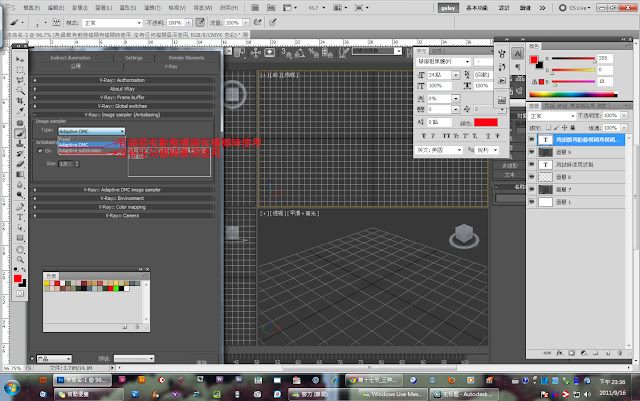Screen dimensions: 640x401
Task: Create a new layer in Layers panel
Action: point(608,353)
